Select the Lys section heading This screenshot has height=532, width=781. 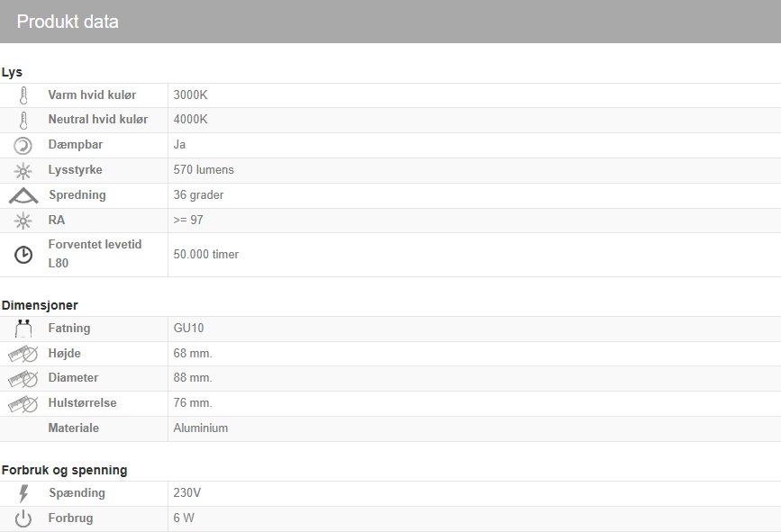pos(13,71)
